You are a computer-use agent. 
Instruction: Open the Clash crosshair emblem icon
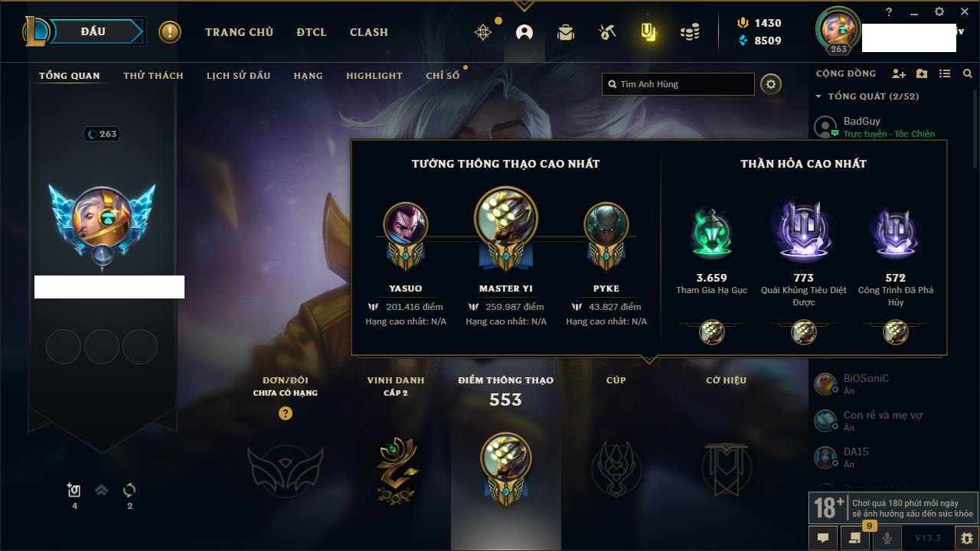(483, 32)
